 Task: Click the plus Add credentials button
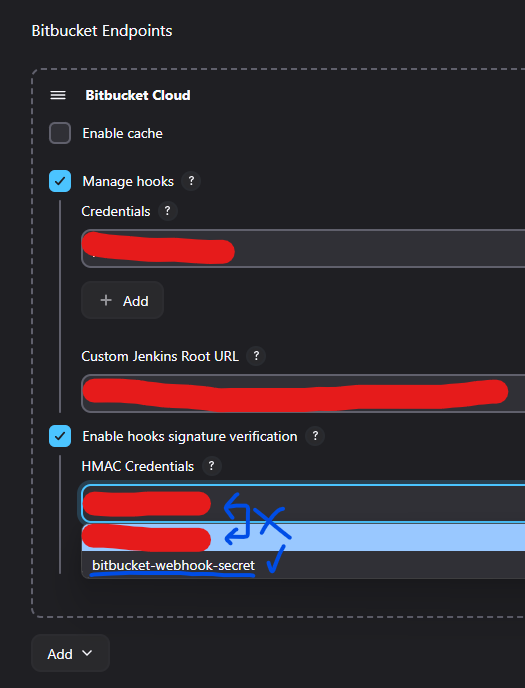[x=122, y=301]
